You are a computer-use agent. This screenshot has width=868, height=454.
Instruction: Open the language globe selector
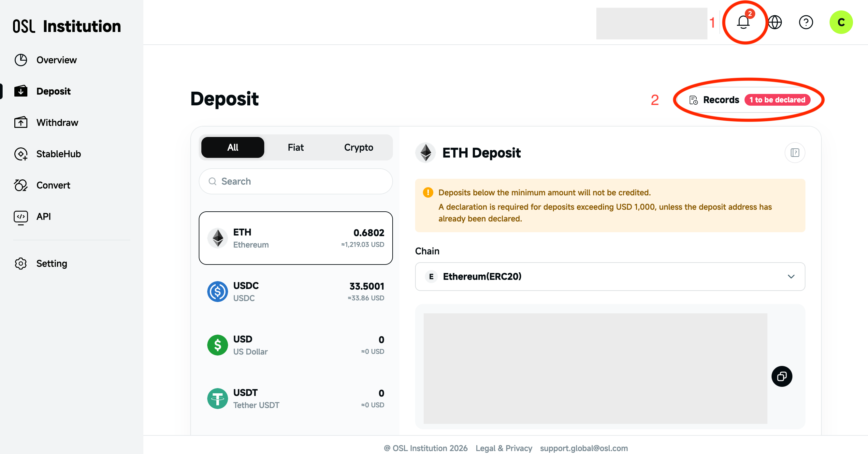(775, 22)
